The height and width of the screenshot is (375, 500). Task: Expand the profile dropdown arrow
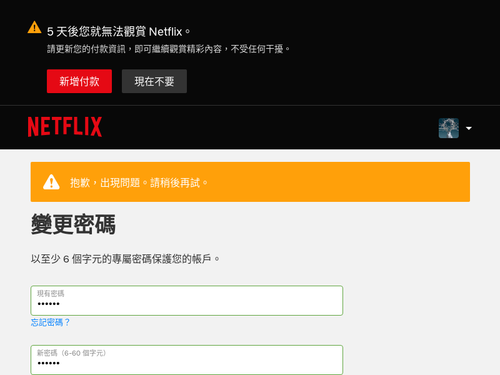(469, 128)
